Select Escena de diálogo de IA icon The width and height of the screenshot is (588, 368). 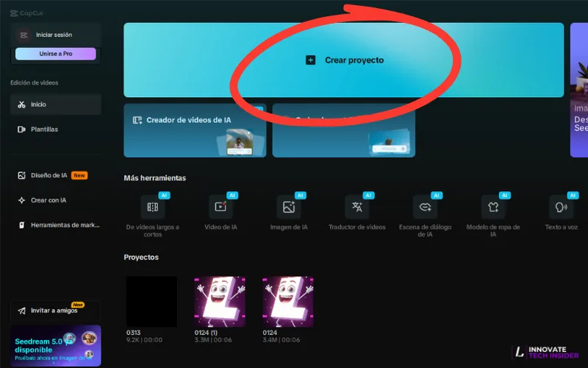(425, 207)
